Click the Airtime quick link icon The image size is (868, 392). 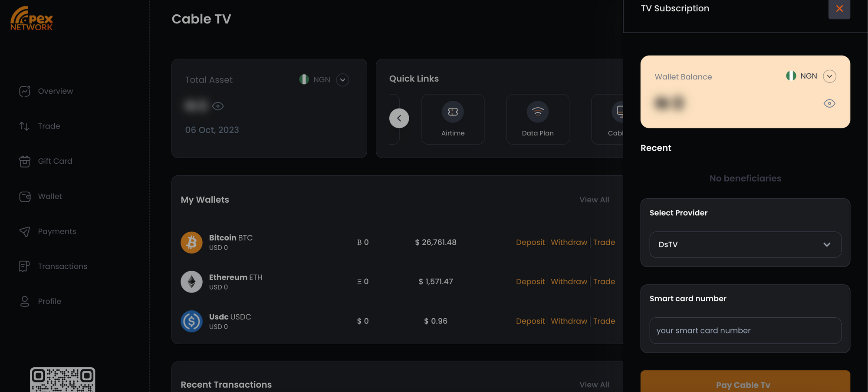point(453,112)
